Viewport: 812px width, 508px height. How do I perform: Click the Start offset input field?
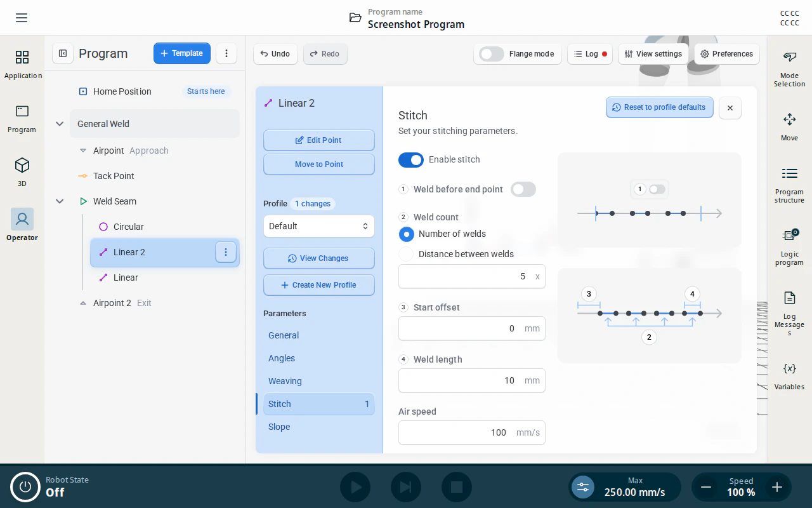click(472, 328)
